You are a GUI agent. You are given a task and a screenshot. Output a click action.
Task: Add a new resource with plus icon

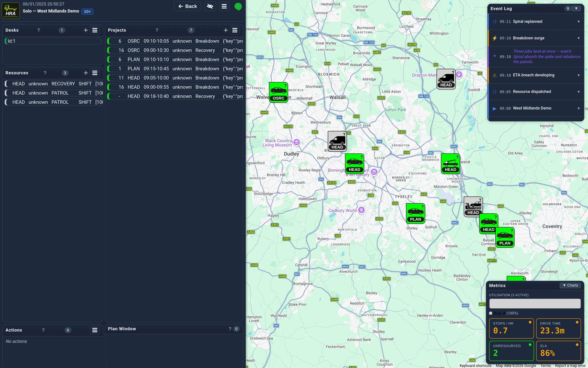pyautogui.click(x=85, y=73)
